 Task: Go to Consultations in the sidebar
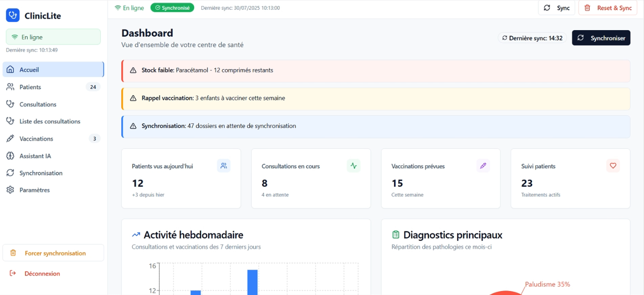pos(53,104)
